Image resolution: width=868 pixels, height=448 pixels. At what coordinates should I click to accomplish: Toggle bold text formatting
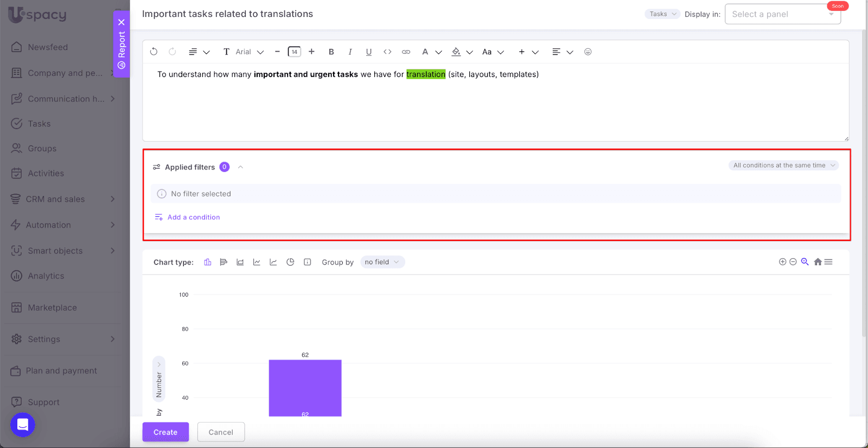click(331, 52)
